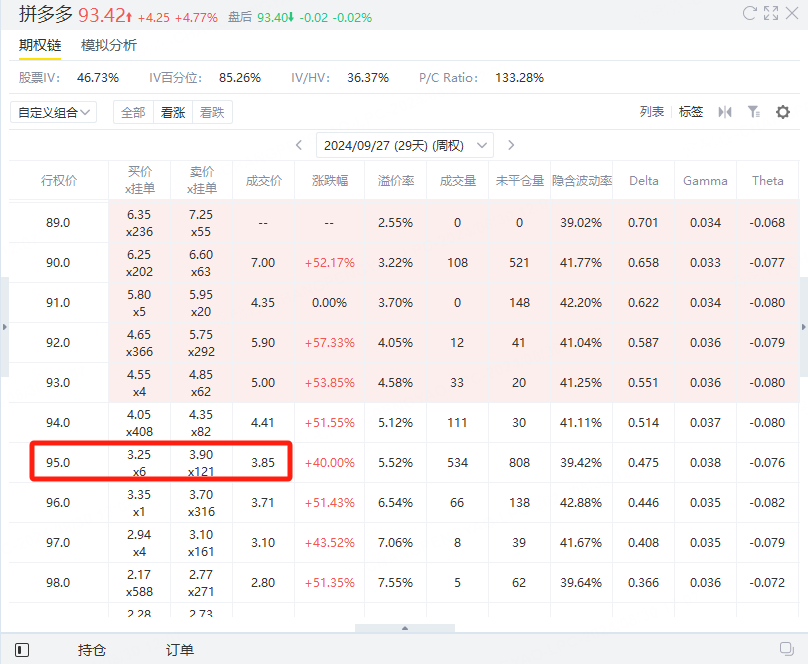The image size is (808, 664).
Task: Close the 拼多多 option chain panel
Action: pos(792,13)
